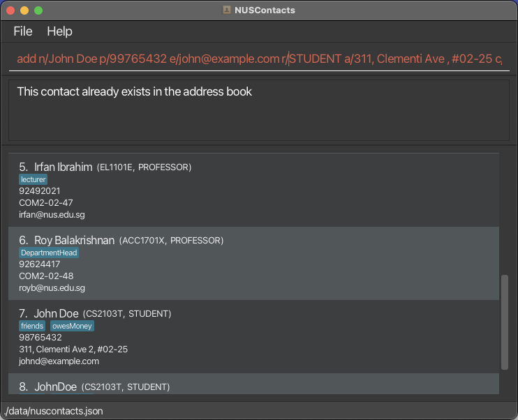The width and height of the screenshot is (518, 420).
Task: Click the 'This contact already exists' message
Action: (x=135, y=92)
